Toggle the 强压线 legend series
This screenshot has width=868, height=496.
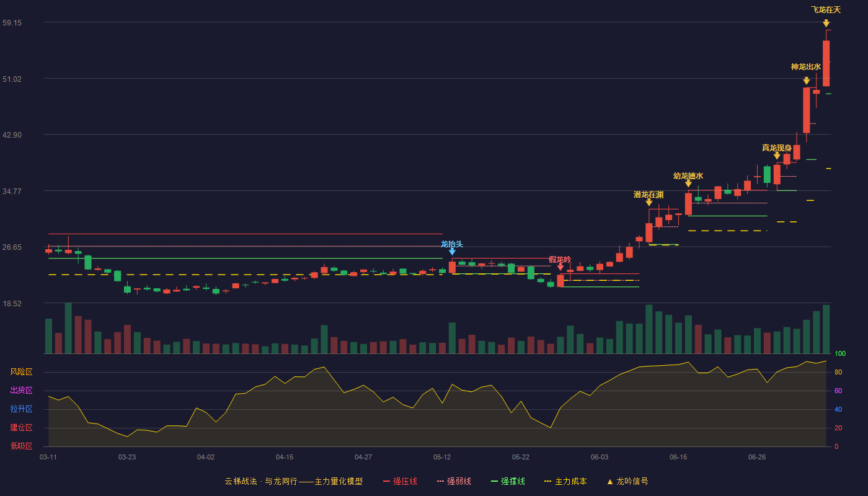(400, 481)
